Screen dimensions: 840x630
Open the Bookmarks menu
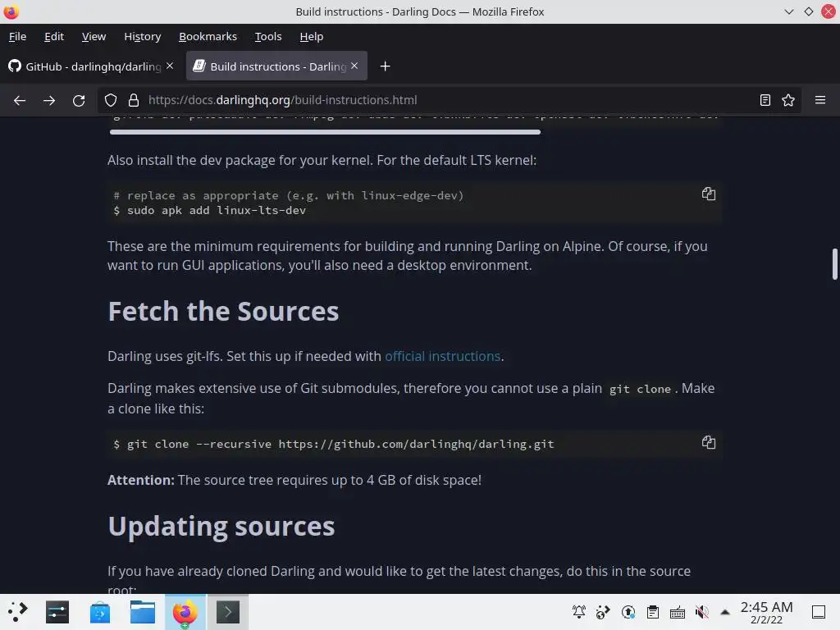pyautogui.click(x=208, y=36)
